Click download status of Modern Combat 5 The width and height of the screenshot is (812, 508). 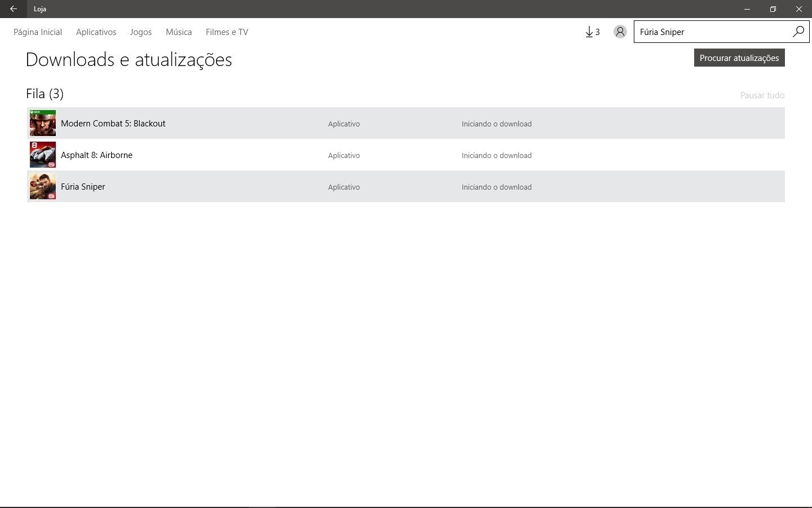(497, 124)
